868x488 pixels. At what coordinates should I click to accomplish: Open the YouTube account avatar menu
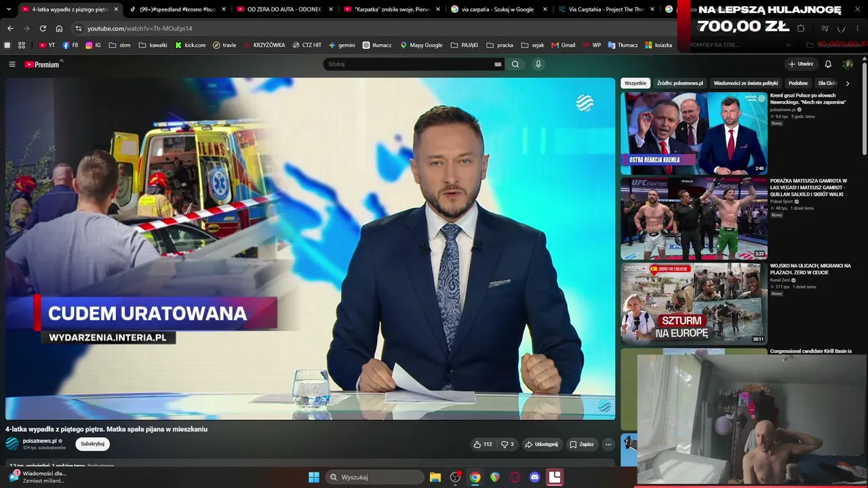tap(848, 64)
